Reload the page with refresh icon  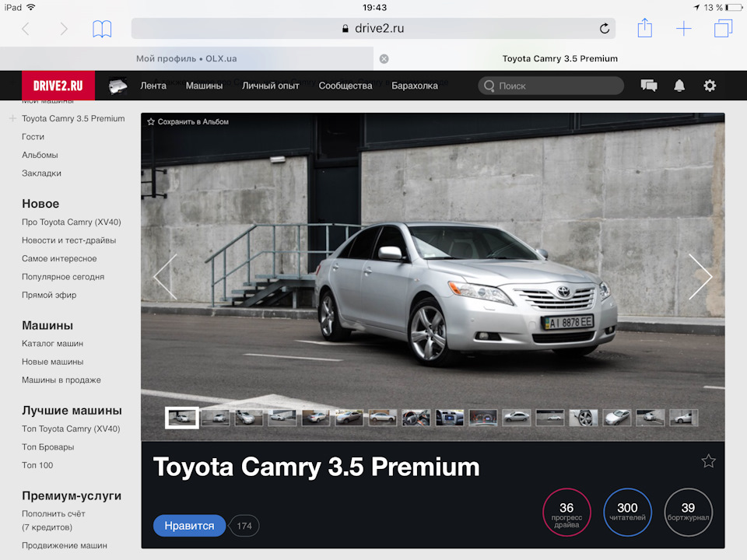point(604,29)
